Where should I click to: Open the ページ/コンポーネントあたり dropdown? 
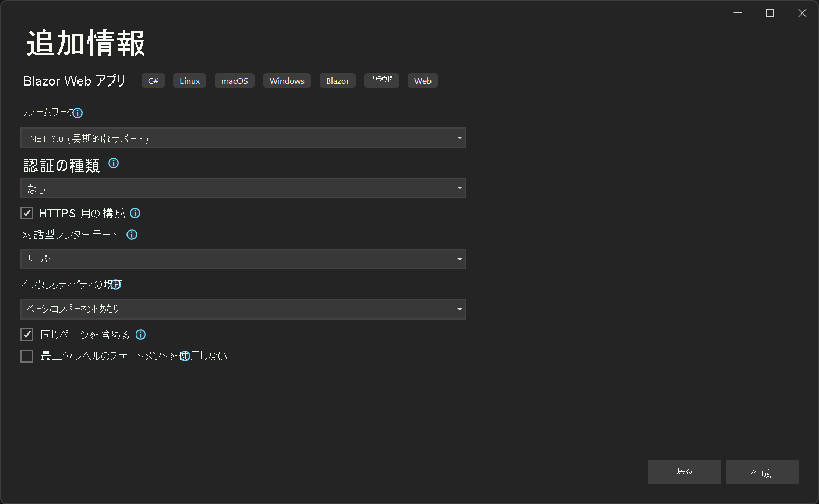tap(243, 309)
